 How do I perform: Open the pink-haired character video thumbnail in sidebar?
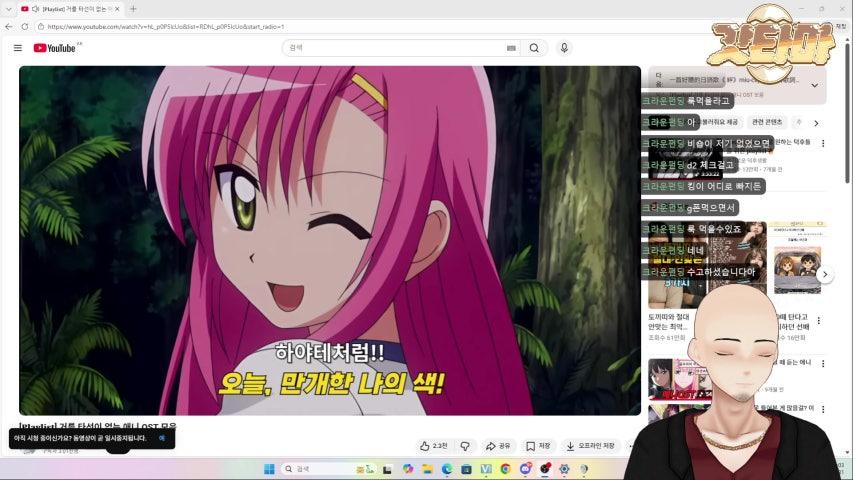[x=680, y=379]
